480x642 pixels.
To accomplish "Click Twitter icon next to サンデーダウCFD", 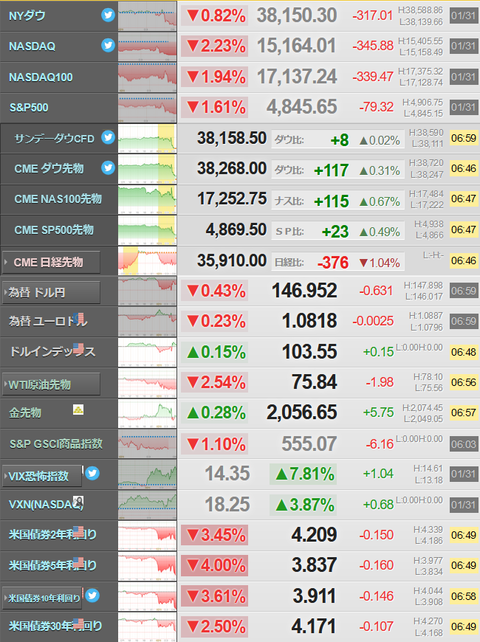I will 108,137.
